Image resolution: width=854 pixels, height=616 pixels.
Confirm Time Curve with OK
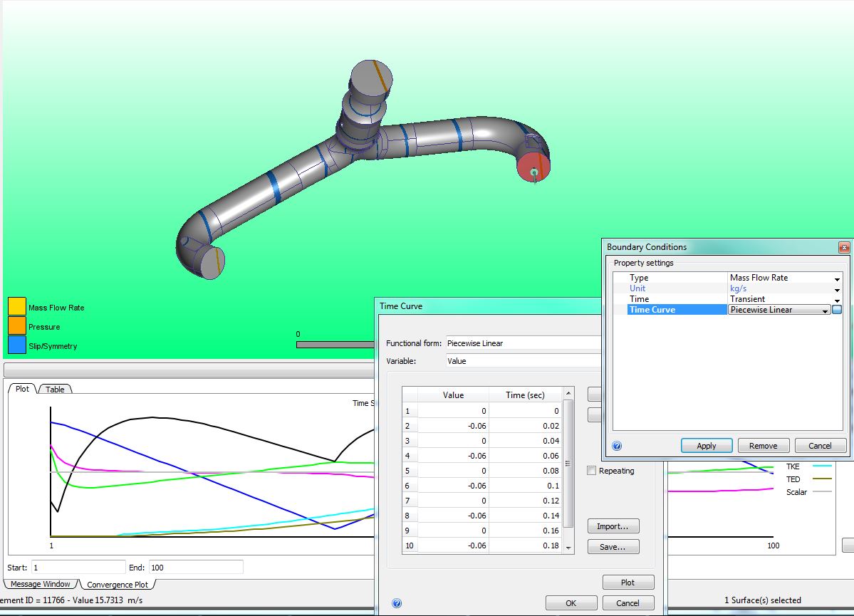click(x=571, y=603)
